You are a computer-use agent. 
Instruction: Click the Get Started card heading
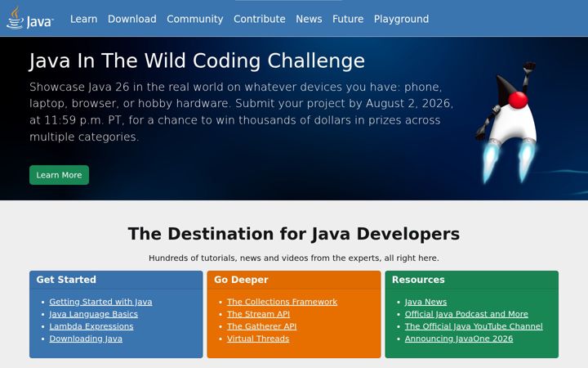pos(66,280)
